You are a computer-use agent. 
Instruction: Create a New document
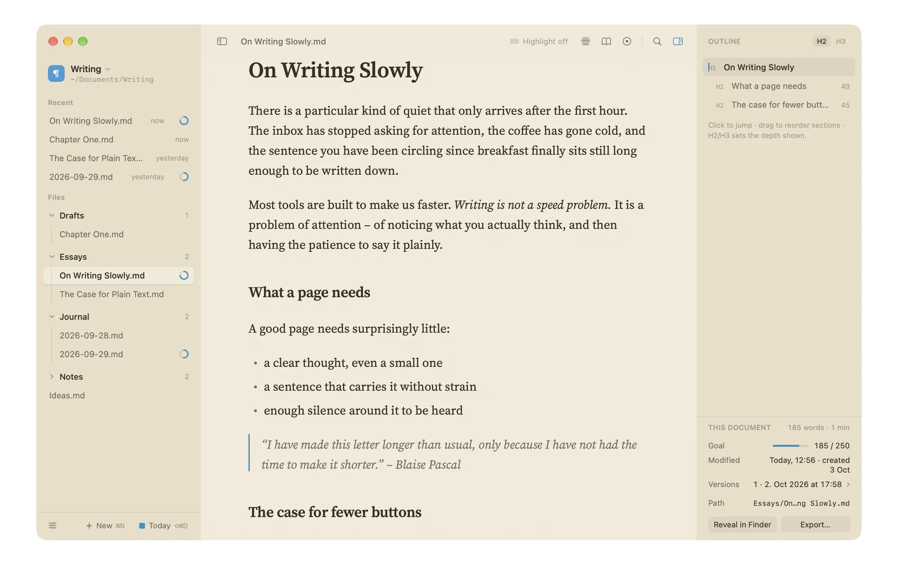tap(105, 526)
